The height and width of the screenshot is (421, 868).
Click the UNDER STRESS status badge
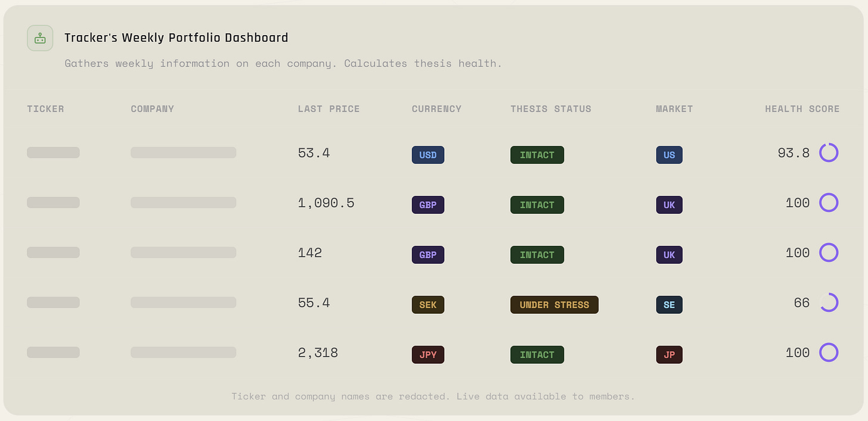pos(554,305)
